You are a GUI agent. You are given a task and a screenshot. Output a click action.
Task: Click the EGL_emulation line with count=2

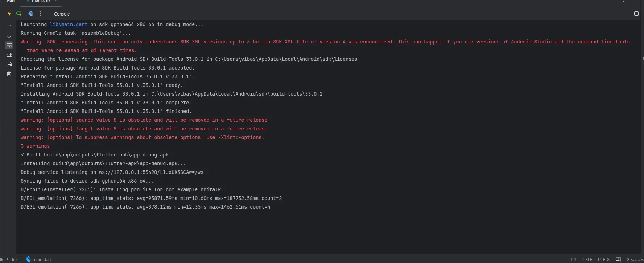[151, 198]
